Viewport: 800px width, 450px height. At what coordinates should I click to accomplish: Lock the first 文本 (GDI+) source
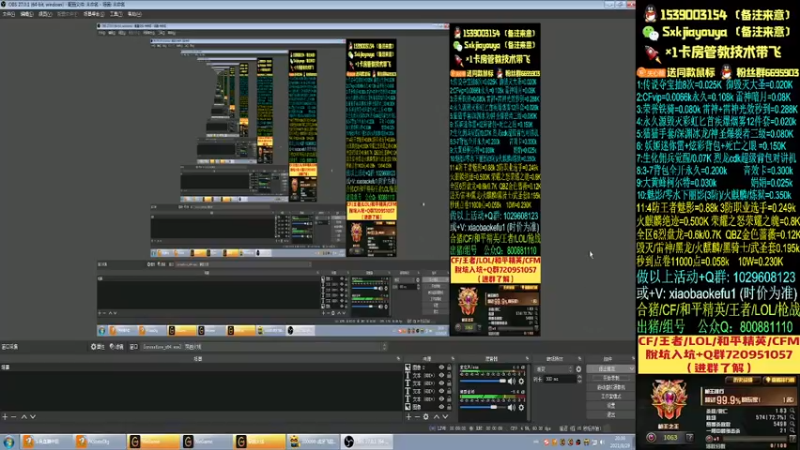tap(449, 376)
